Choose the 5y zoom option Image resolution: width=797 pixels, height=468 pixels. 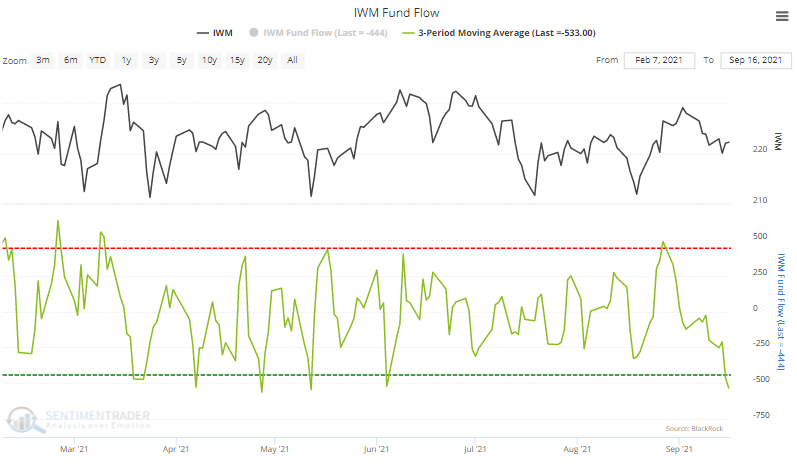click(181, 61)
